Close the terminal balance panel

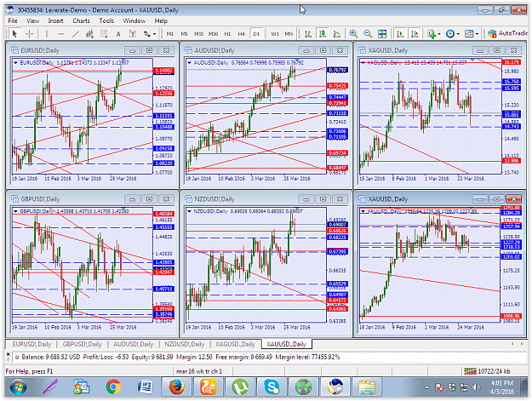coord(9,354)
